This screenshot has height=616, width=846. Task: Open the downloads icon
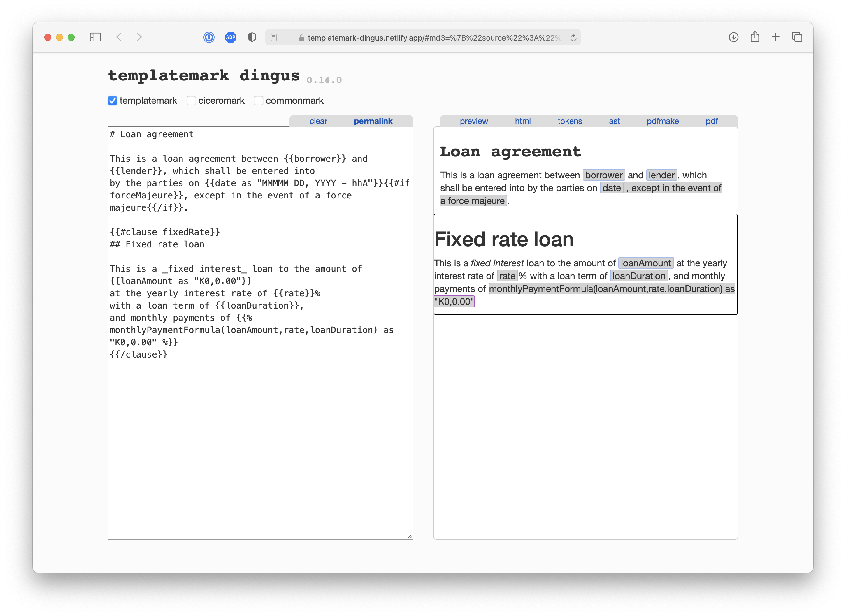(733, 37)
